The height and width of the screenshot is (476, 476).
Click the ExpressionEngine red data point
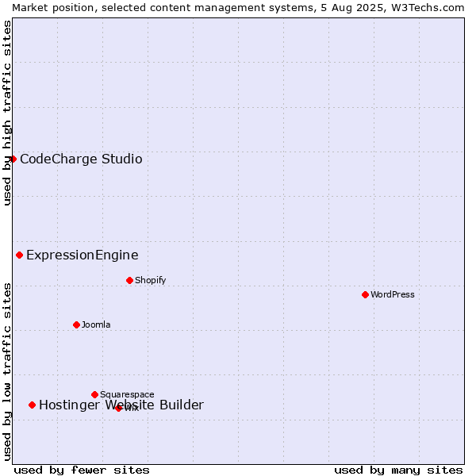(x=19, y=255)
